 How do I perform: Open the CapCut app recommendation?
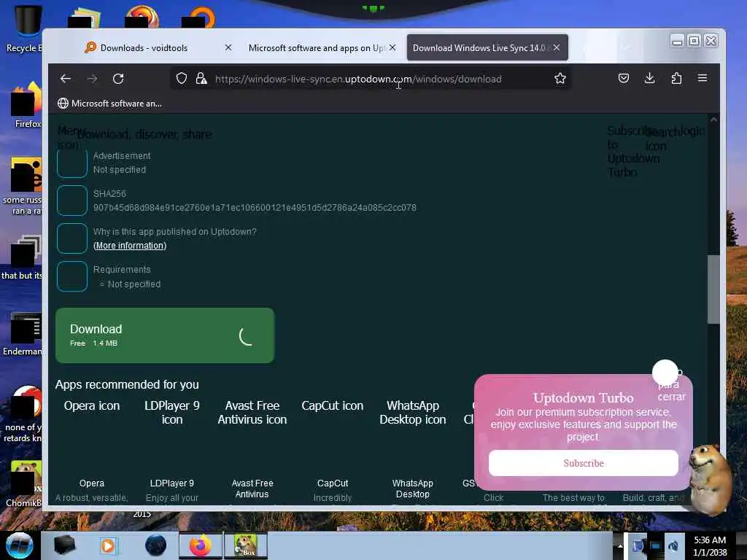[x=333, y=483]
